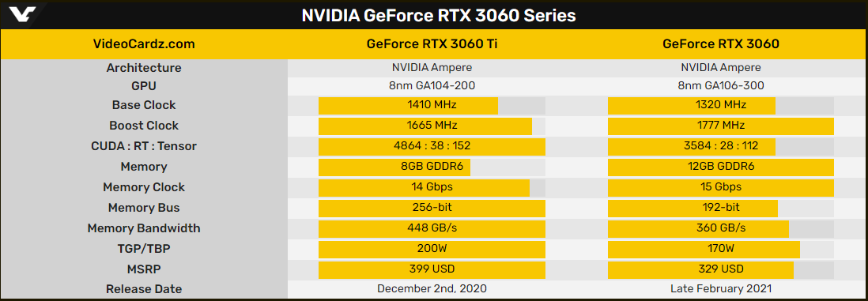Click the Architecture row label
This screenshot has width=868, height=301.
coord(144,68)
